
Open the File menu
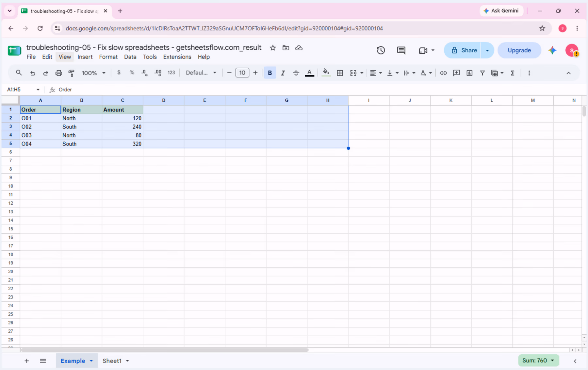[31, 57]
